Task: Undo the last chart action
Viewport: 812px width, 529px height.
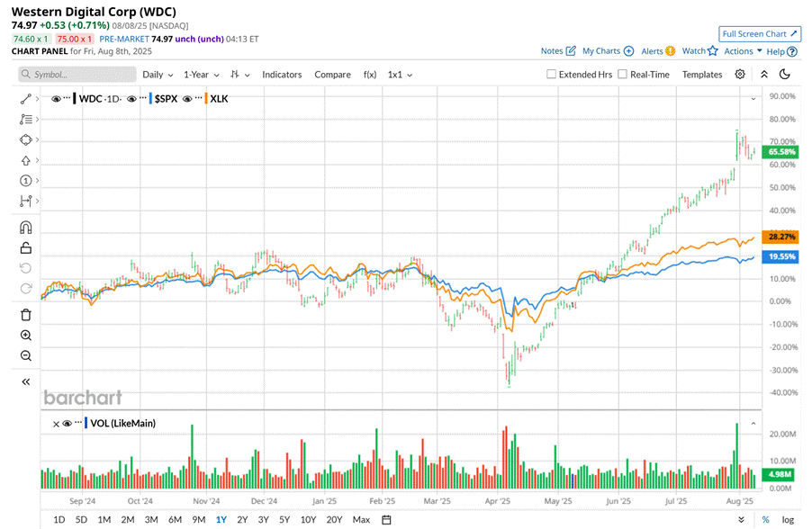Action: [26, 268]
